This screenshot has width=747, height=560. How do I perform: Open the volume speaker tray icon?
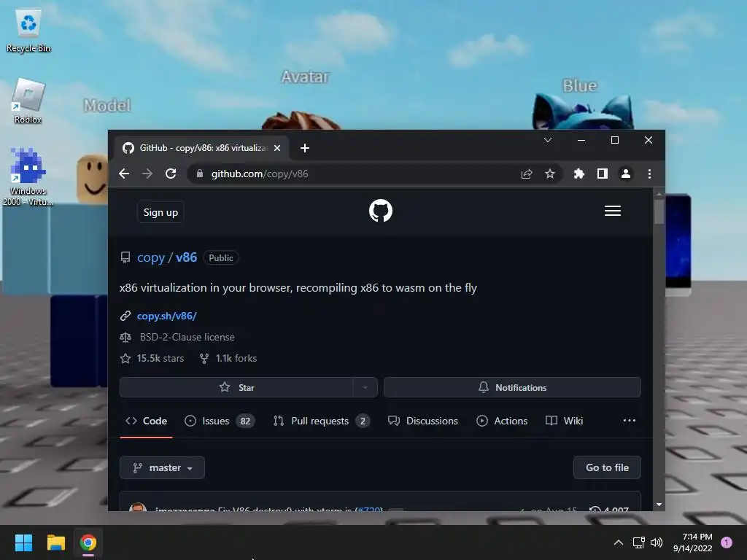pyautogui.click(x=657, y=542)
